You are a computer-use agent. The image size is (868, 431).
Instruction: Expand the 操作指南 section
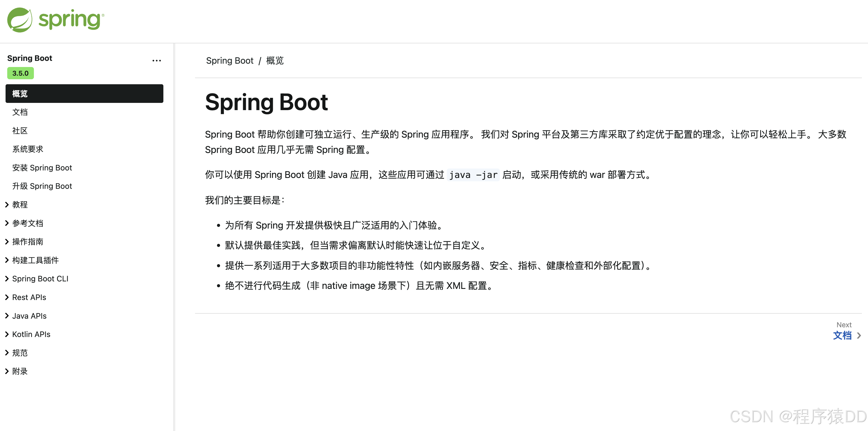tap(7, 241)
